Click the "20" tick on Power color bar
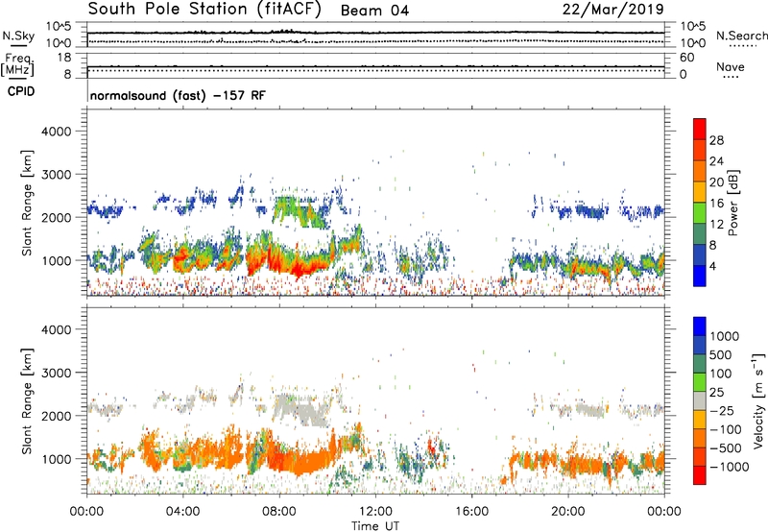The width and height of the screenshot is (768, 532). point(716,182)
